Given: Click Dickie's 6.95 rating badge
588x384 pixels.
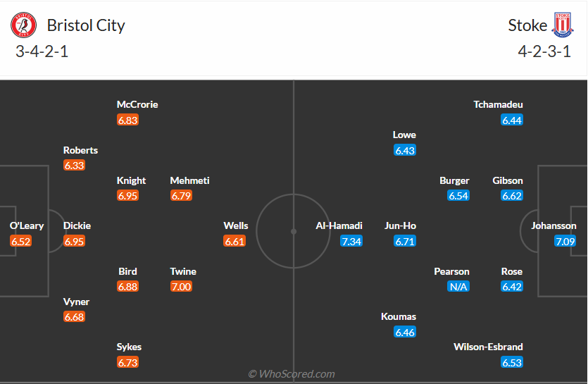Looking at the screenshot, I should click(74, 241).
